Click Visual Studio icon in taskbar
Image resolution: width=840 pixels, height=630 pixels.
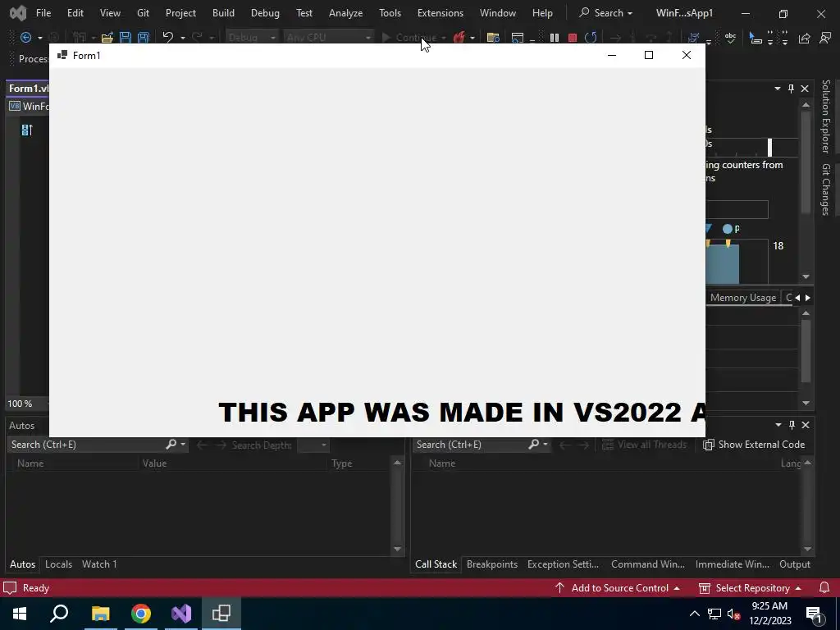(181, 614)
